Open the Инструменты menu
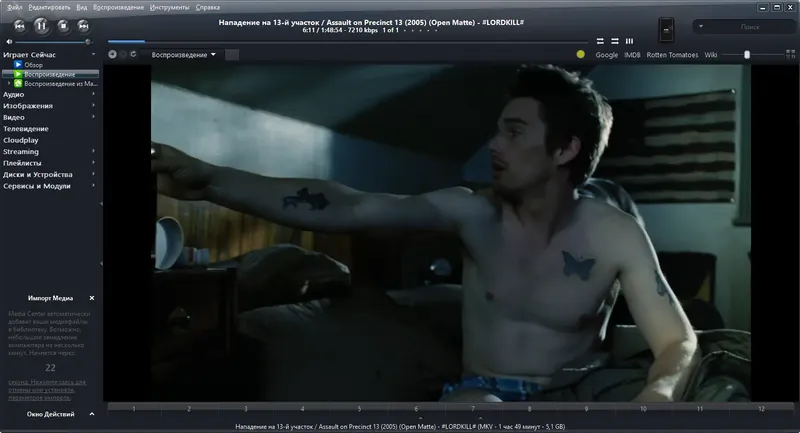 pyautogui.click(x=169, y=7)
